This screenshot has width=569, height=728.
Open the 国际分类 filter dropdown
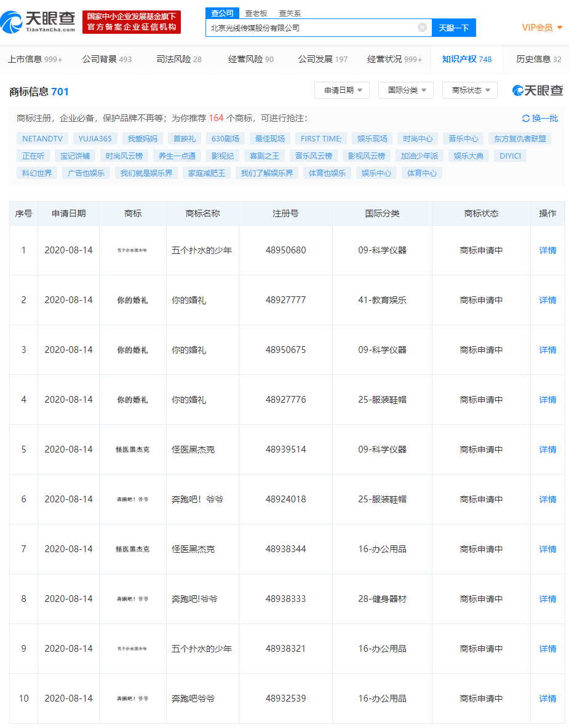406,90
